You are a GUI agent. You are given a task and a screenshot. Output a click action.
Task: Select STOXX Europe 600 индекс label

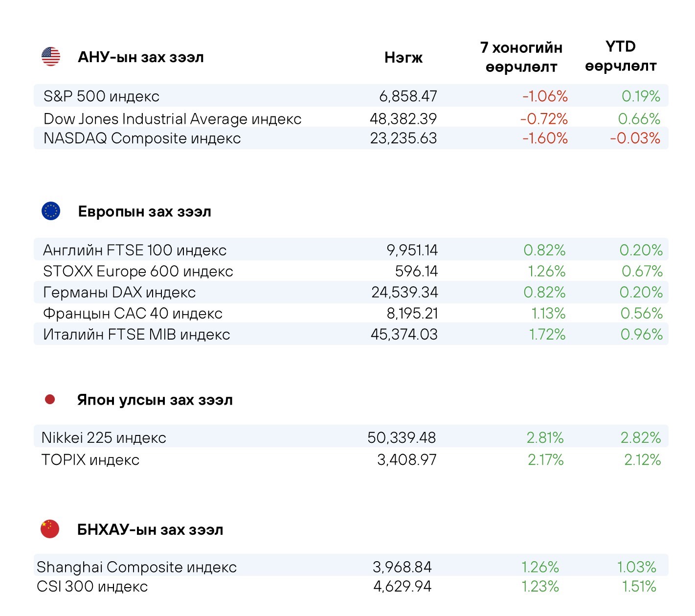pos(138,272)
